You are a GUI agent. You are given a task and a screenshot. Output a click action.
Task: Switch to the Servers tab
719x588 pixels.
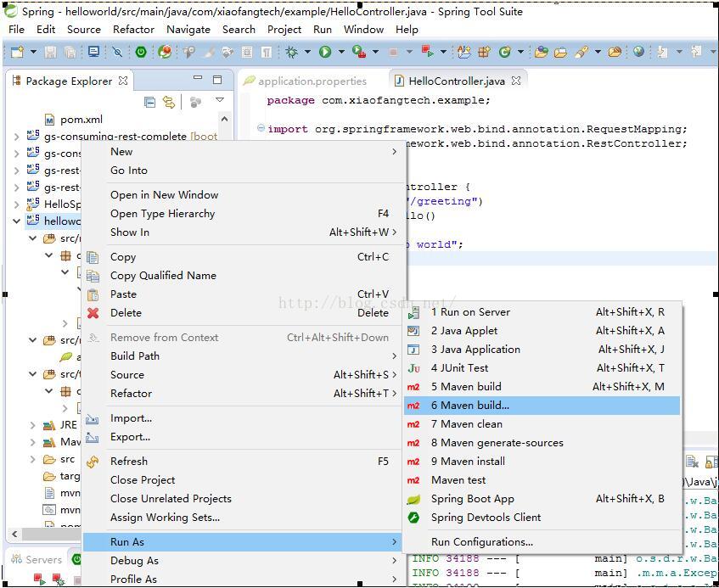(37, 560)
